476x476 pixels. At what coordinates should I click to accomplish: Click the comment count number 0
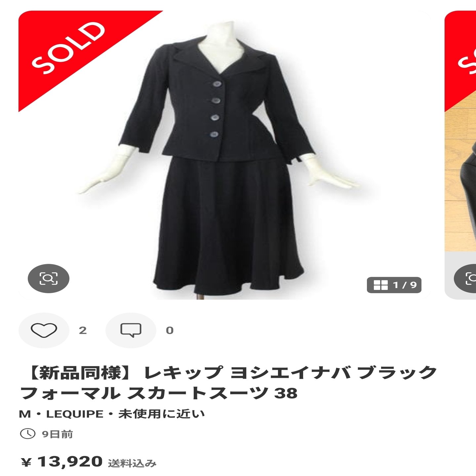pyautogui.click(x=170, y=330)
